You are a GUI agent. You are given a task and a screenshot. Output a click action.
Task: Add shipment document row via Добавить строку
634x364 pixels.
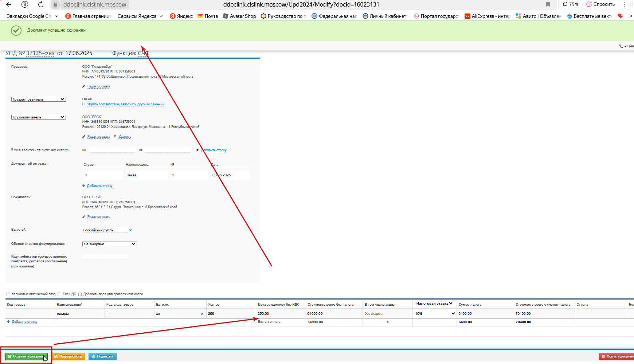click(99, 186)
